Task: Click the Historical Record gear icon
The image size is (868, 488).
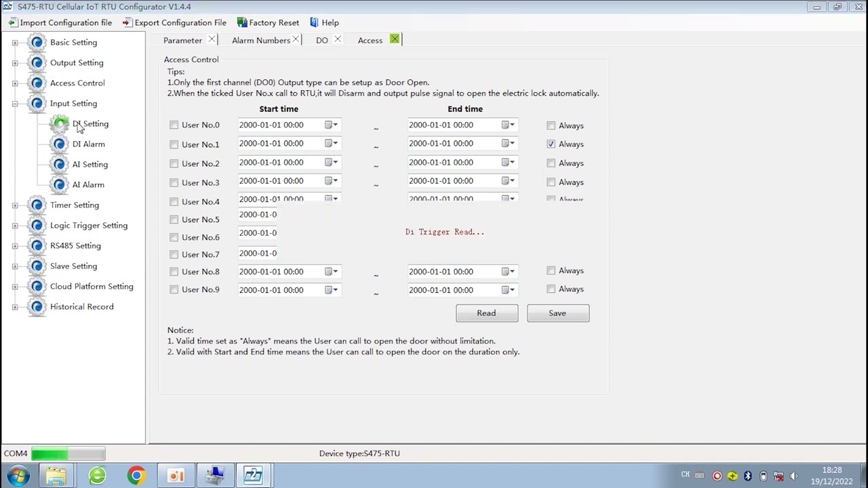Action: pos(37,307)
